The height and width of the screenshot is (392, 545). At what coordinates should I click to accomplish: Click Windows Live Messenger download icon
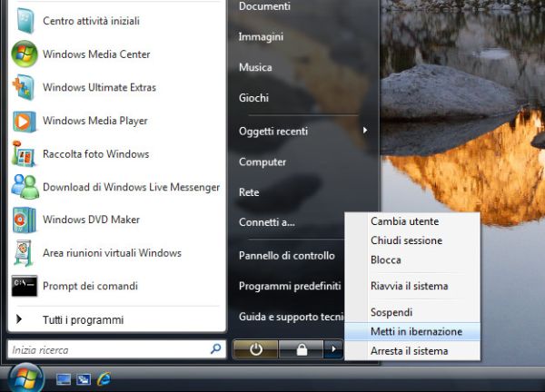coord(25,187)
